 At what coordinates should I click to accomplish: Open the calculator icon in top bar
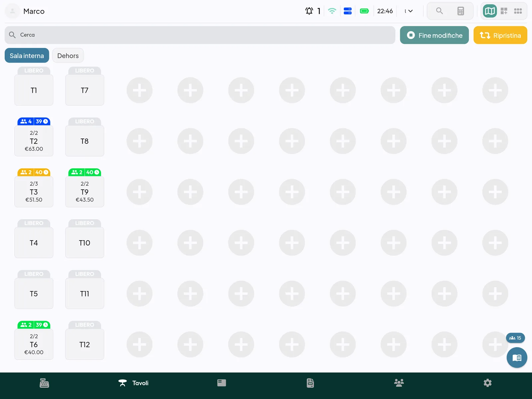(461, 11)
